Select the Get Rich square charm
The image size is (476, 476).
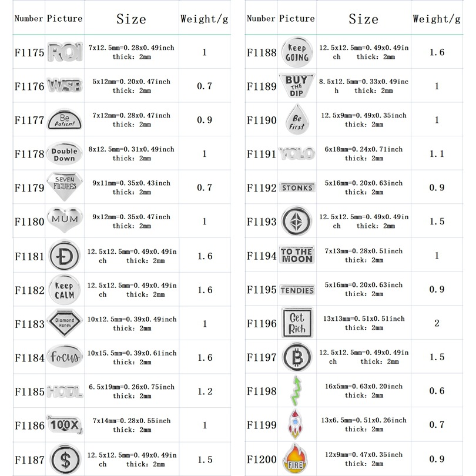point(297,323)
